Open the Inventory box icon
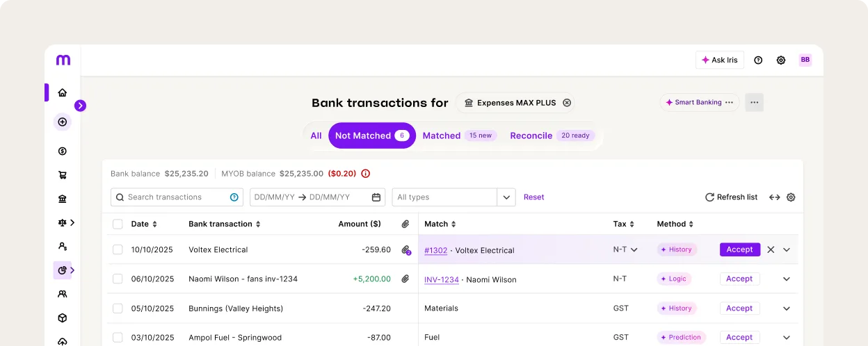This screenshot has width=868, height=346. click(63, 318)
